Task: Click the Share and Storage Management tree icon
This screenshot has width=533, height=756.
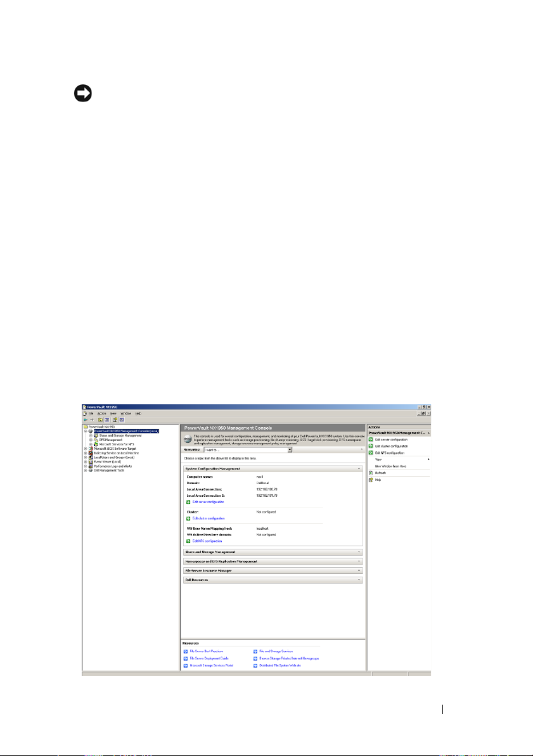Action: (96, 435)
